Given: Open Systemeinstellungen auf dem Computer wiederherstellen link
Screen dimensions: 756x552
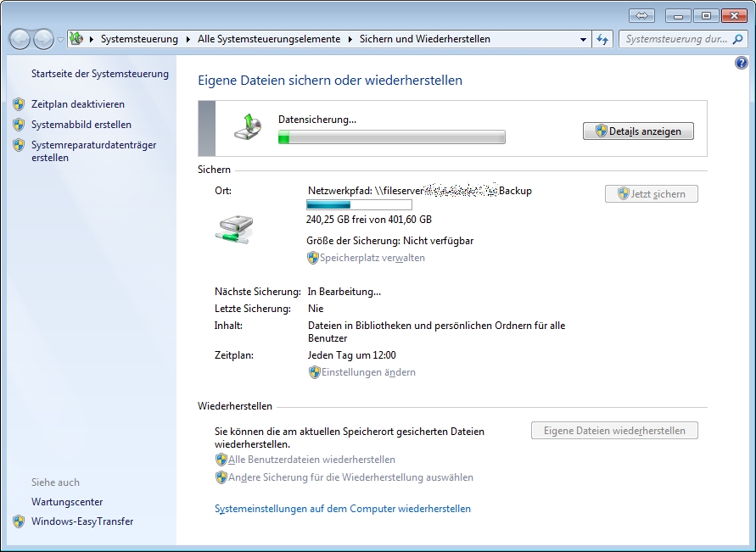Looking at the screenshot, I should [343, 509].
